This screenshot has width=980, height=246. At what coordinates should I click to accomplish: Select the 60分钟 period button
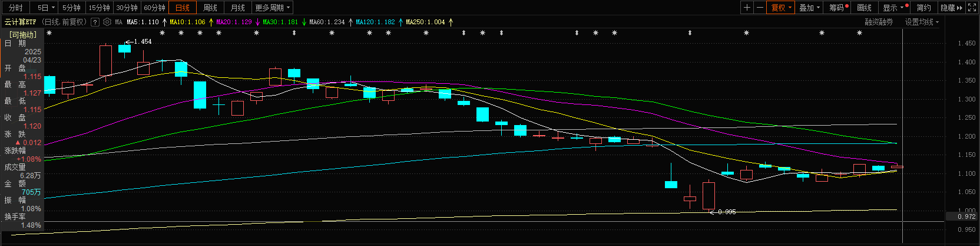click(x=154, y=8)
